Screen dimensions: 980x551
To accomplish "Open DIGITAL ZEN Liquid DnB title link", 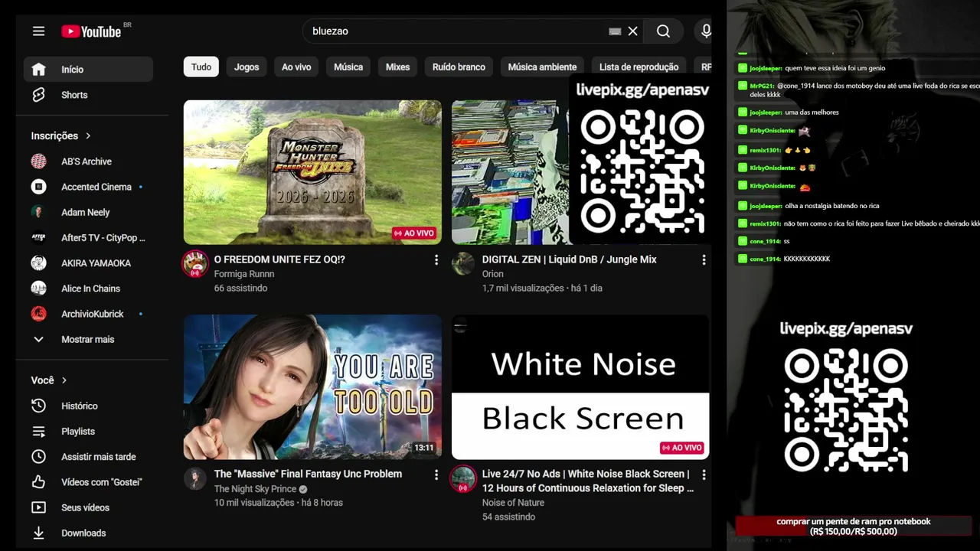I will [x=569, y=259].
